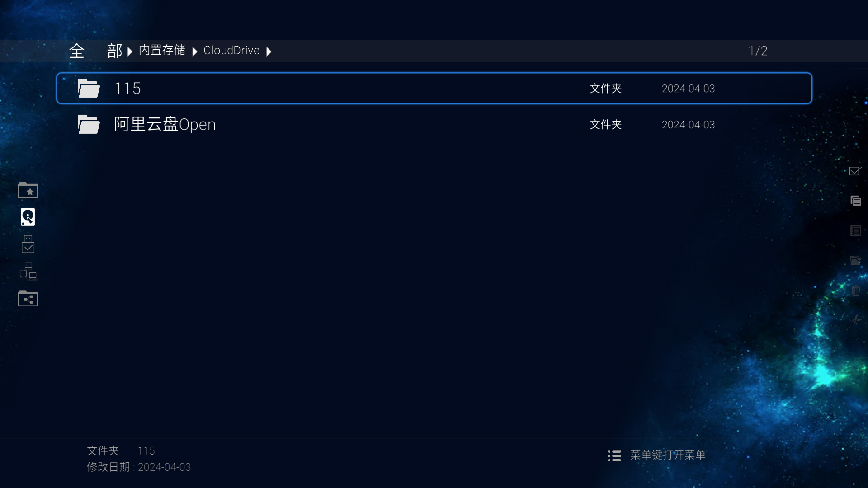The image size is (868, 488).
Task: Open the 阿里云盘Open folder
Action: (434, 124)
